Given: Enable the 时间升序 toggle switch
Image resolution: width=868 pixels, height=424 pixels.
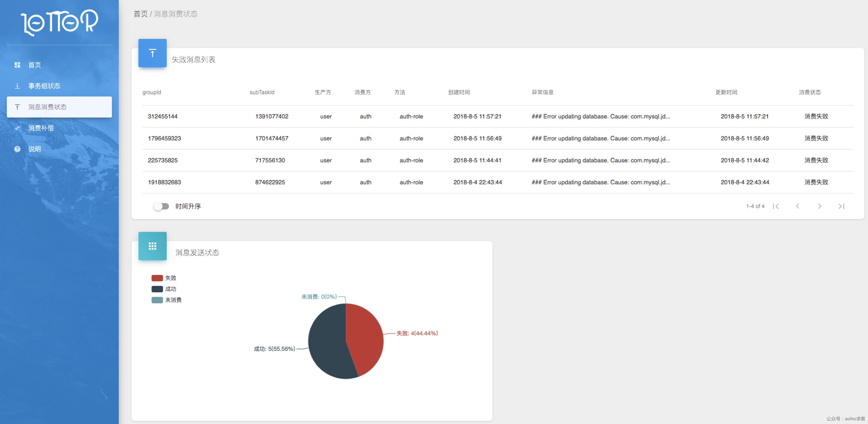Looking at the screenshot, I should click(161, 206).
